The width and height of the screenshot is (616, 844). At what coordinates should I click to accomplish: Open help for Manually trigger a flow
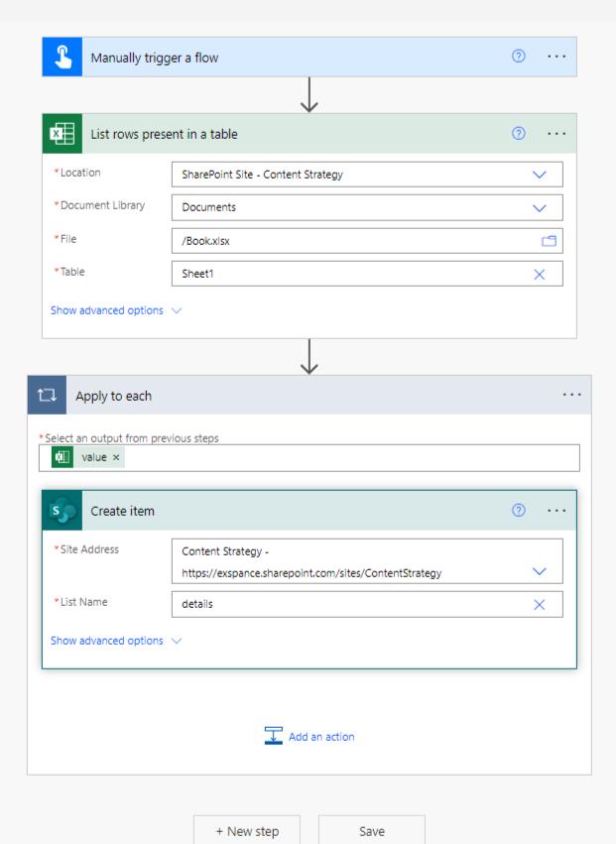[x=518, y=56]
